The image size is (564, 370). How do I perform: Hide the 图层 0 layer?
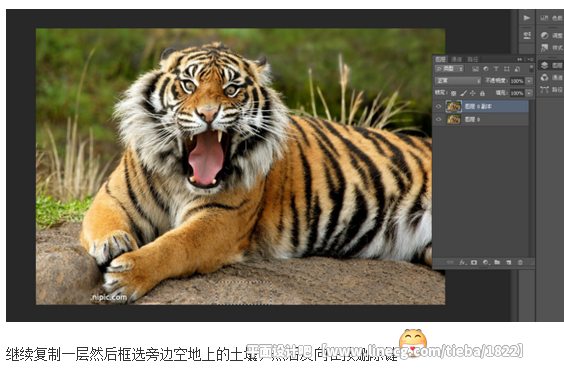click(x=438, y=119)
